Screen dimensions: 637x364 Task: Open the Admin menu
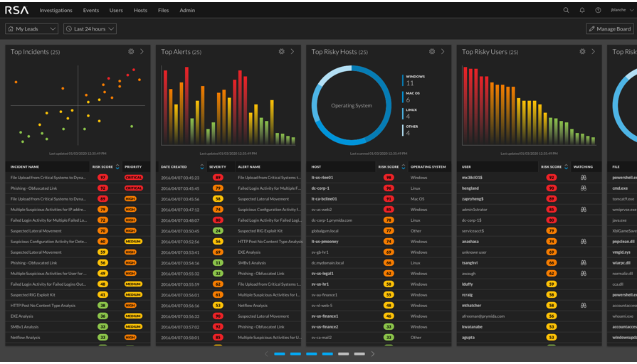(x=187, y=10)
